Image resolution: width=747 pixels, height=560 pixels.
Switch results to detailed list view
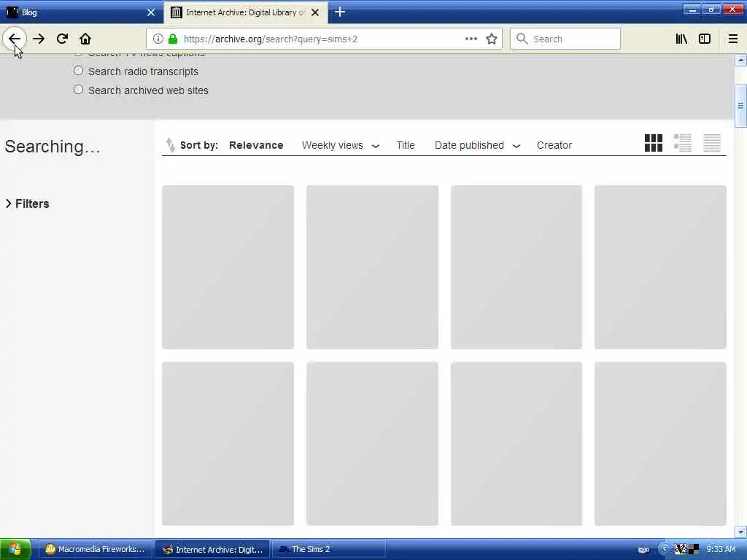point(683,143)
